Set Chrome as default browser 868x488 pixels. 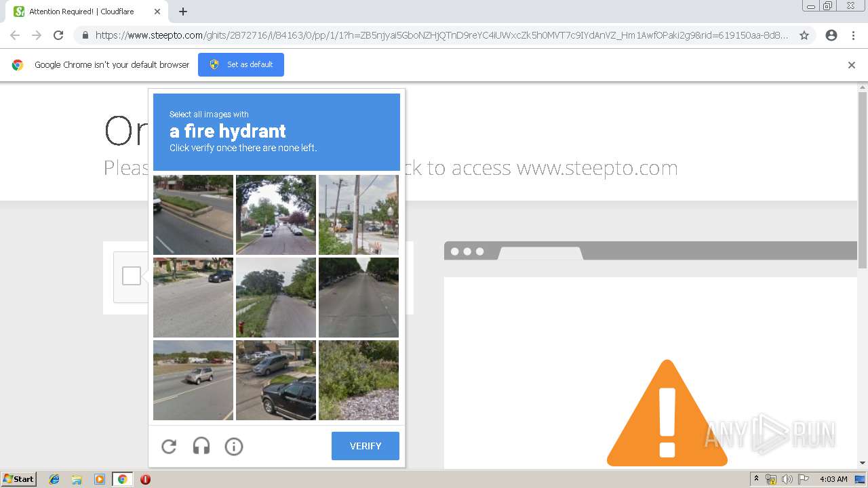click(241, 64)
